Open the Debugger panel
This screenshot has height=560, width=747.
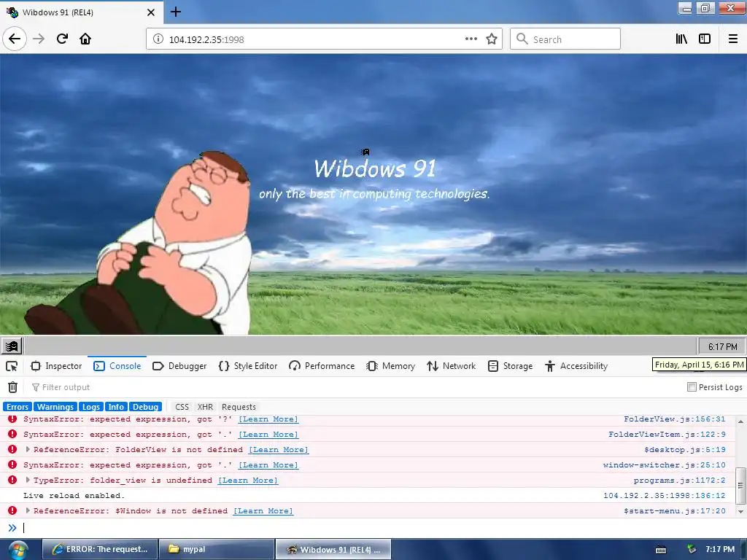tap(179, 366)
